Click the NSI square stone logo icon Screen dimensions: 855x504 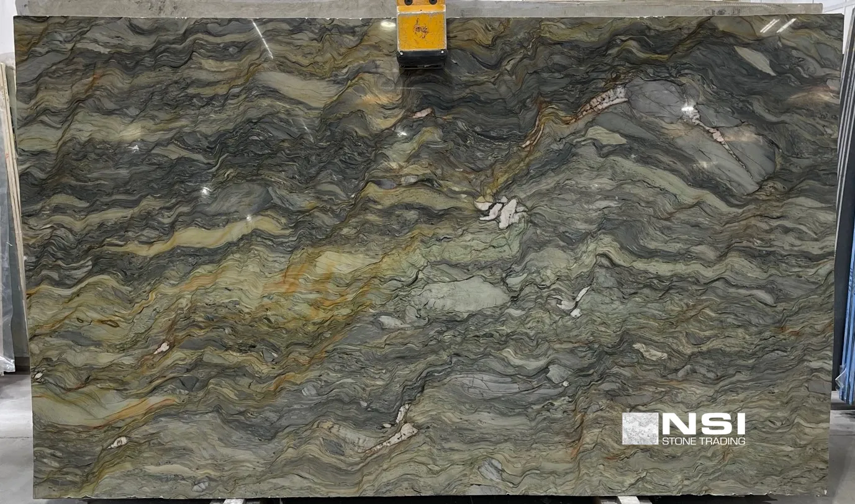pyautogui.click(x=640, y=428)
